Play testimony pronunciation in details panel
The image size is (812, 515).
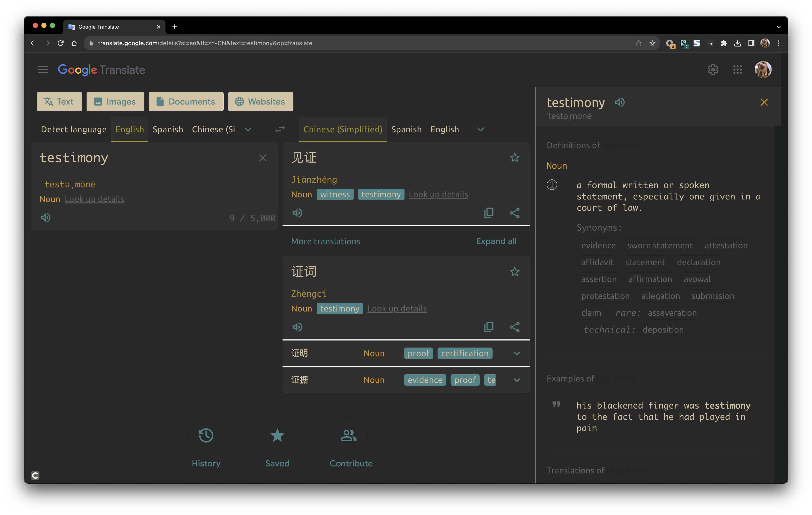point(619,102)
